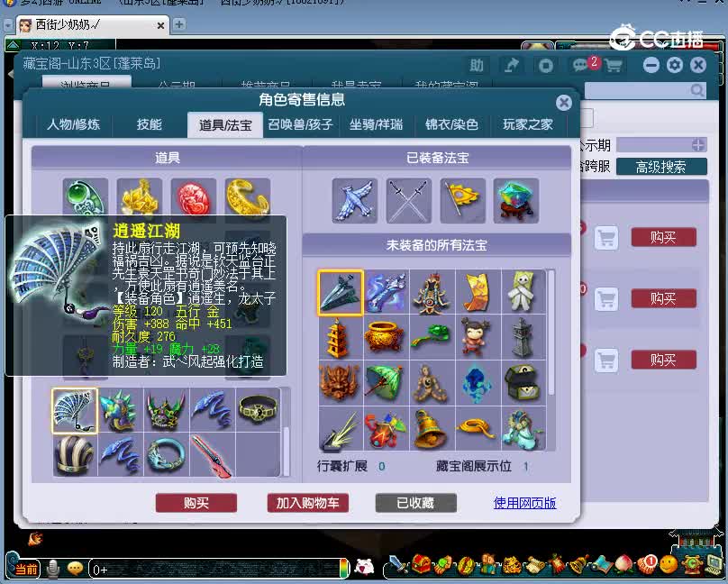Switch to 玩家之家 tab
Image resolution: width=728 pixels, height=584 pixels.
click(x=528, y=124)
